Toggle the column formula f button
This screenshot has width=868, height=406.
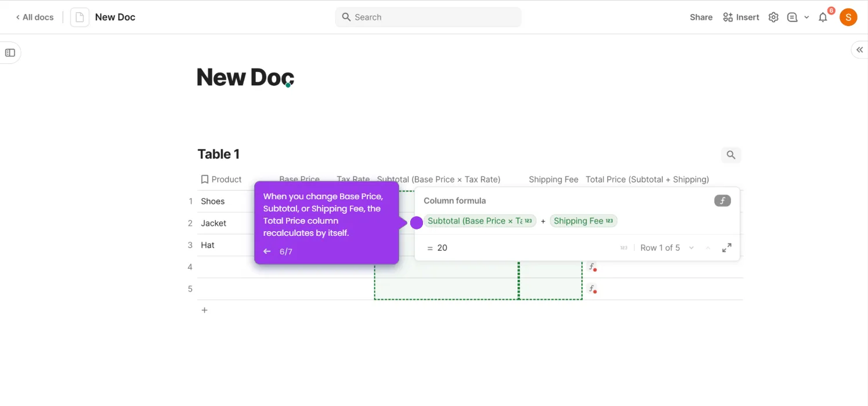coord(722,201)
